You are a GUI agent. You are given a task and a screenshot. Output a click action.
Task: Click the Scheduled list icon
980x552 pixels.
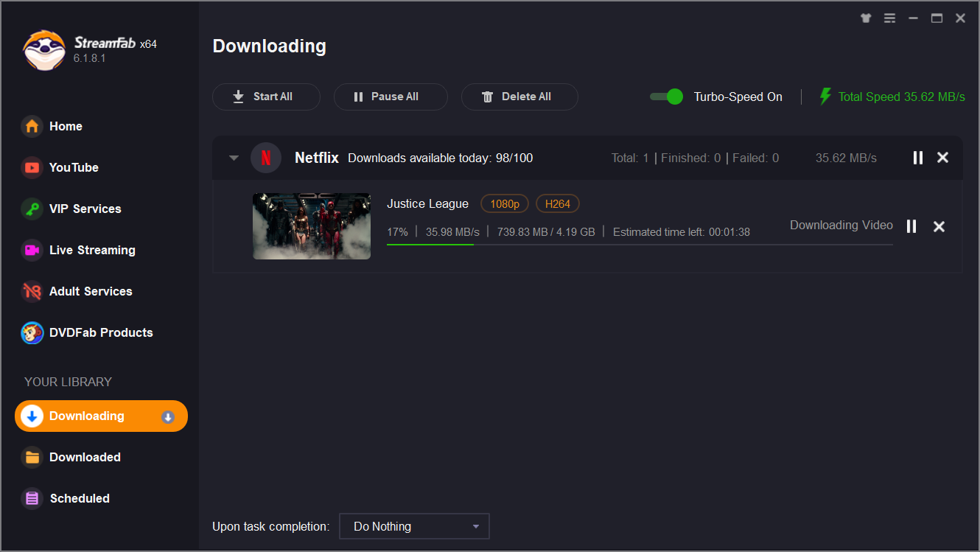(x=32, y=498)
